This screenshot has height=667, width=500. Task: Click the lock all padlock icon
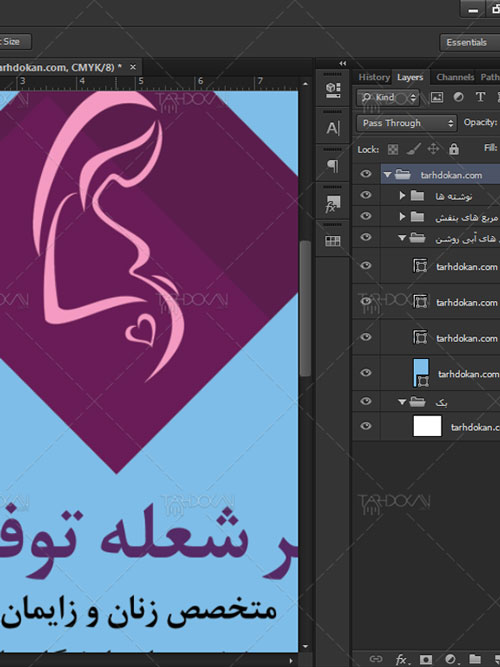click(454, 149)
